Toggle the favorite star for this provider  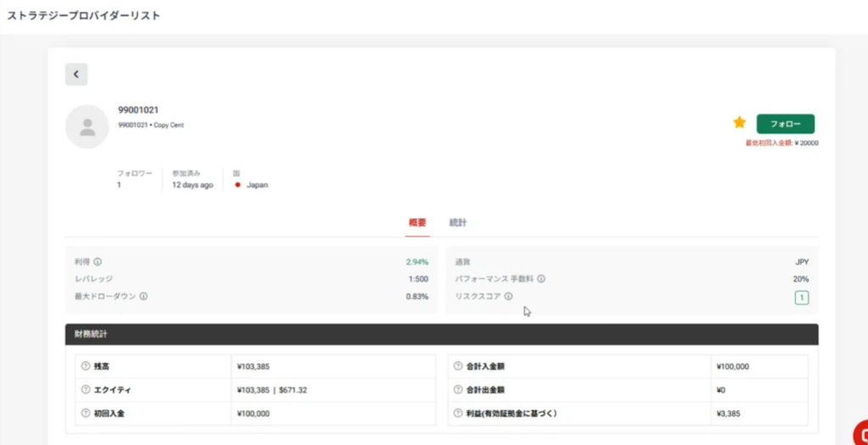pos(739,123)
